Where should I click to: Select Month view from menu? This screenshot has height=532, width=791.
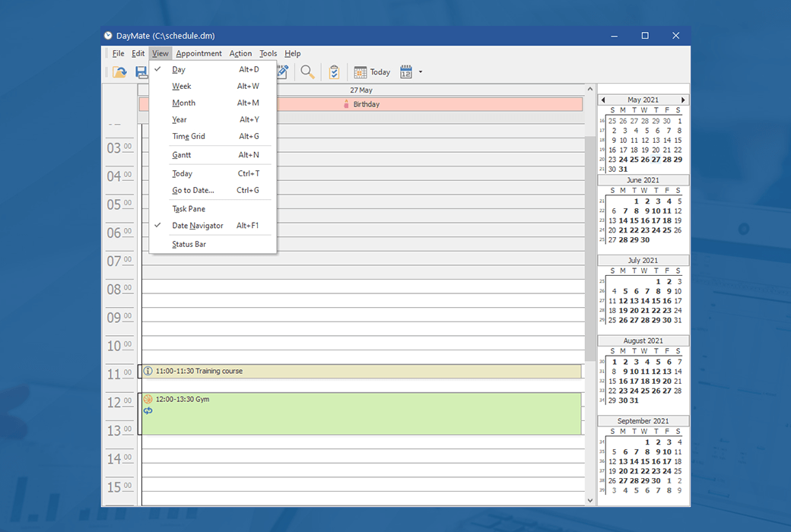point(213,103)
